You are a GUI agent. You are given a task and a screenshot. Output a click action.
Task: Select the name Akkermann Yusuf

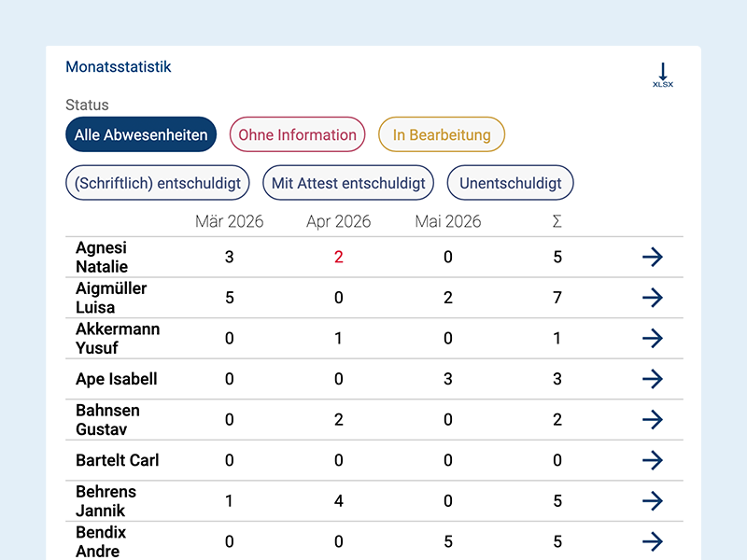(x=118, y=338)
